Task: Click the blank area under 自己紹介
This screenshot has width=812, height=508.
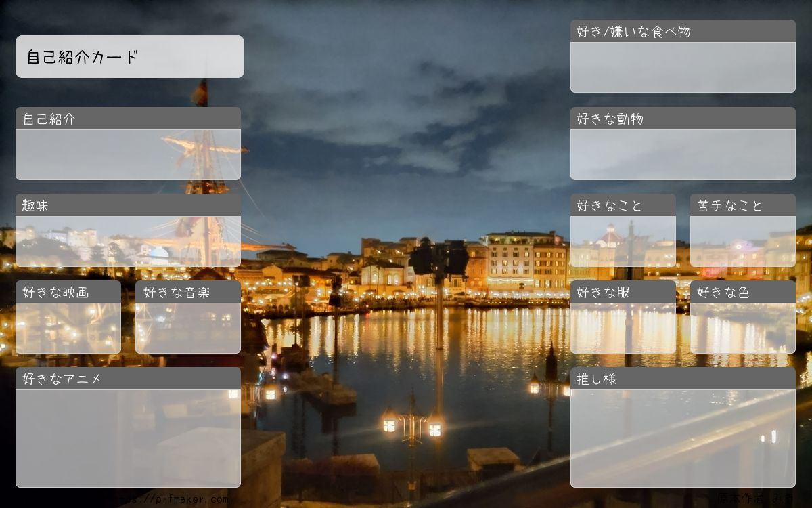Action: coord(128,154)
